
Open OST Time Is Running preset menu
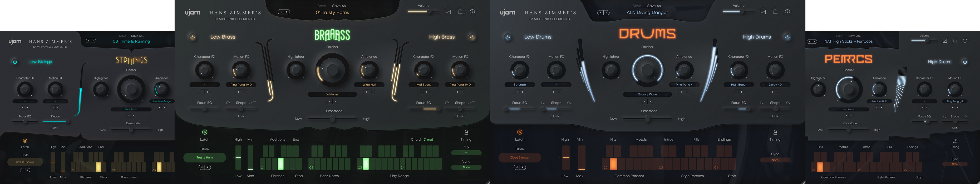(131, 41)
